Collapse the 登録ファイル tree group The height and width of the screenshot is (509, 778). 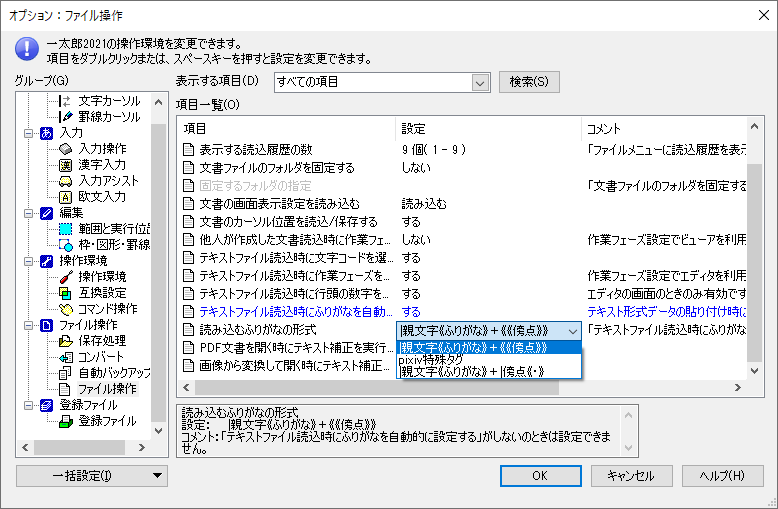(29, 405)
